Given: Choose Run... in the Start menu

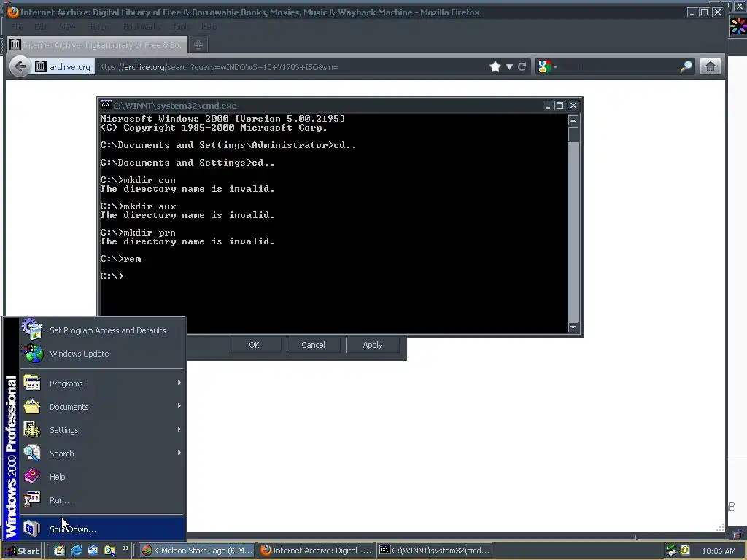Looking at the screenshot, I should click(x=102, y=500).
